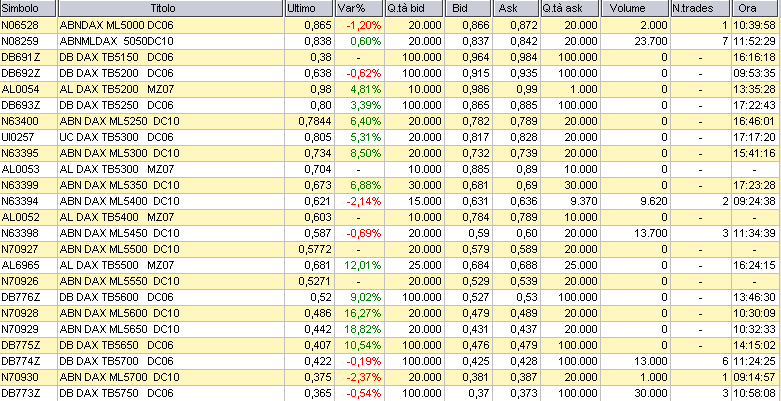Click symbol N70930
781x401 pixels.
coord(20,377)
